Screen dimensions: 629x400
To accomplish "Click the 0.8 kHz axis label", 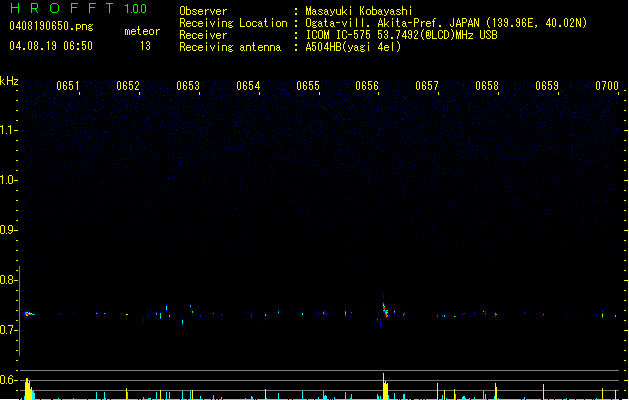I will click(x=8, y=280).
